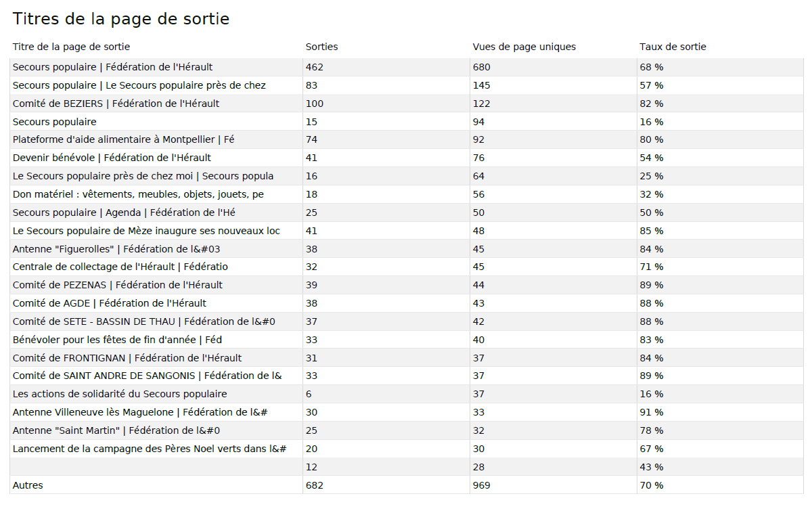This screenshot has width=812, height=513.
Task: Select the 'Antenne "Figuerolles"' row title
Action: (116, 248)
